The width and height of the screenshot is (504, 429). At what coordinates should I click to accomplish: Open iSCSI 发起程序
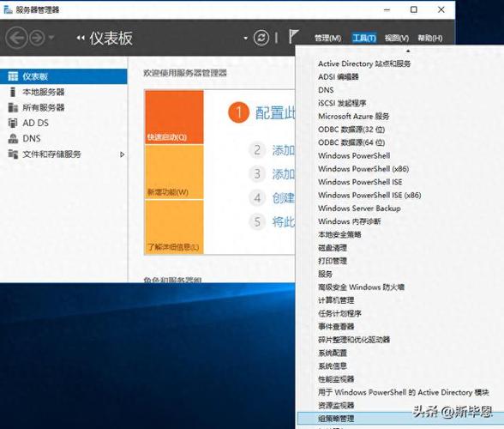(x=342, y=103)
